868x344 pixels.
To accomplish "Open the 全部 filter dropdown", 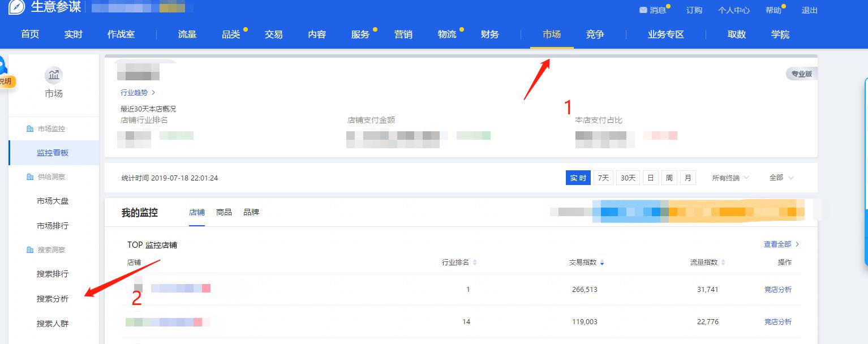I will point(779,177).
